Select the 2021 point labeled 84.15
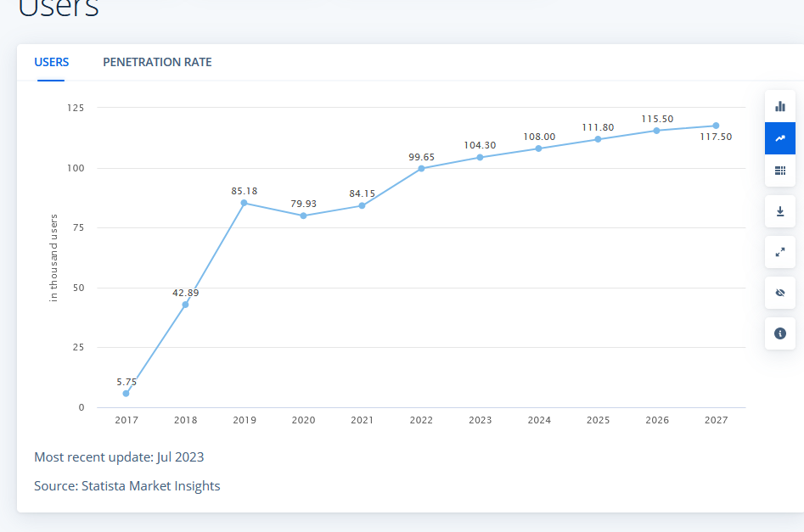This screenshot has width=804, height=532. (362, 205)
